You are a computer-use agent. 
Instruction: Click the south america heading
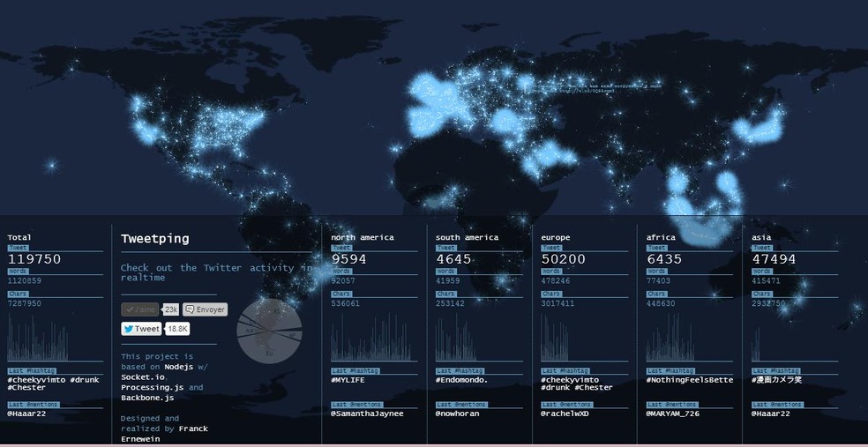[468, 237]
